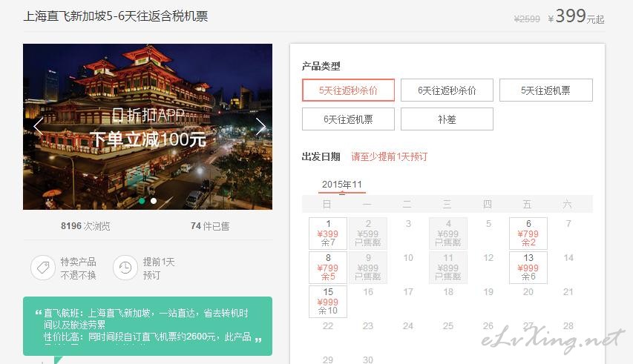Screen dimensions: 633x364
Task: Click the temple promotional banner image
Action: [x=148, y=127]
